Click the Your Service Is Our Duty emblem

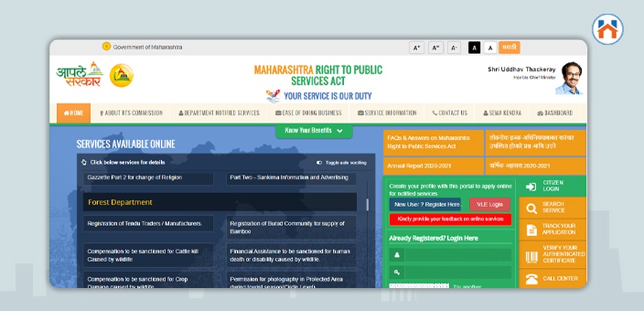coord(273,96)
